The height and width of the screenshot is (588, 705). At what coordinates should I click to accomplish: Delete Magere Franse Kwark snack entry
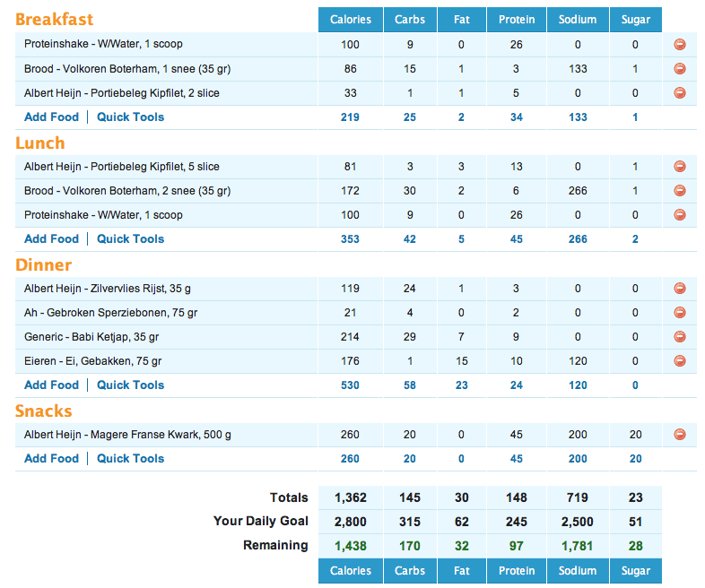(x=679, y=435)
